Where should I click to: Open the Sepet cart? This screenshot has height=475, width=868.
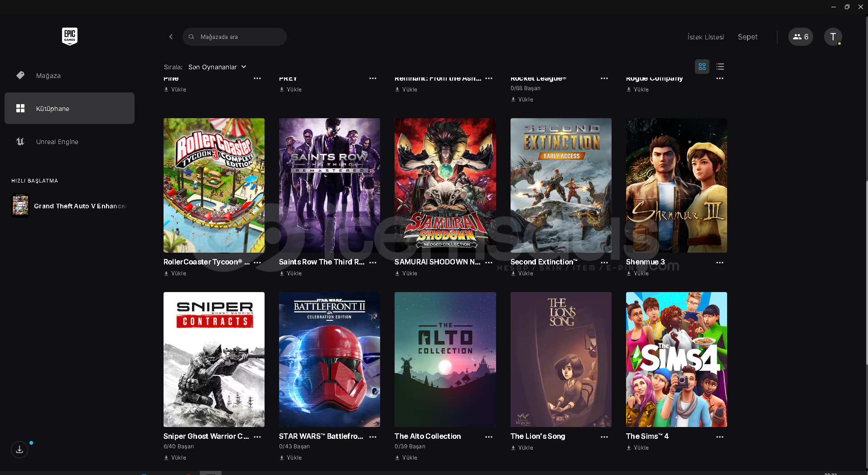pos(747,37)
